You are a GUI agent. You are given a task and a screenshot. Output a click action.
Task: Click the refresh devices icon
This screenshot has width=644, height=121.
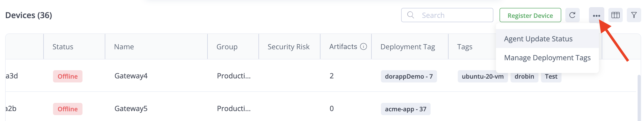click(572, 15)
